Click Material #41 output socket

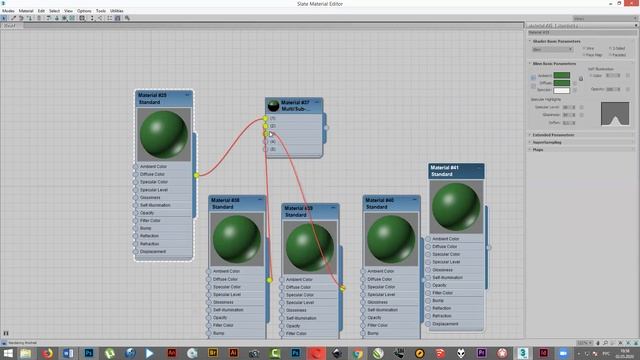point(489,247)
